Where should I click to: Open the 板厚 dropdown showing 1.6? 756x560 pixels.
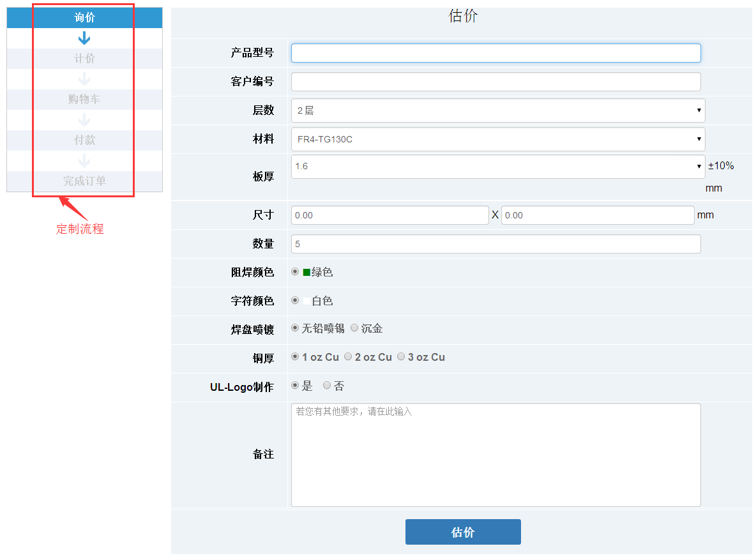[x=497, y=166]
